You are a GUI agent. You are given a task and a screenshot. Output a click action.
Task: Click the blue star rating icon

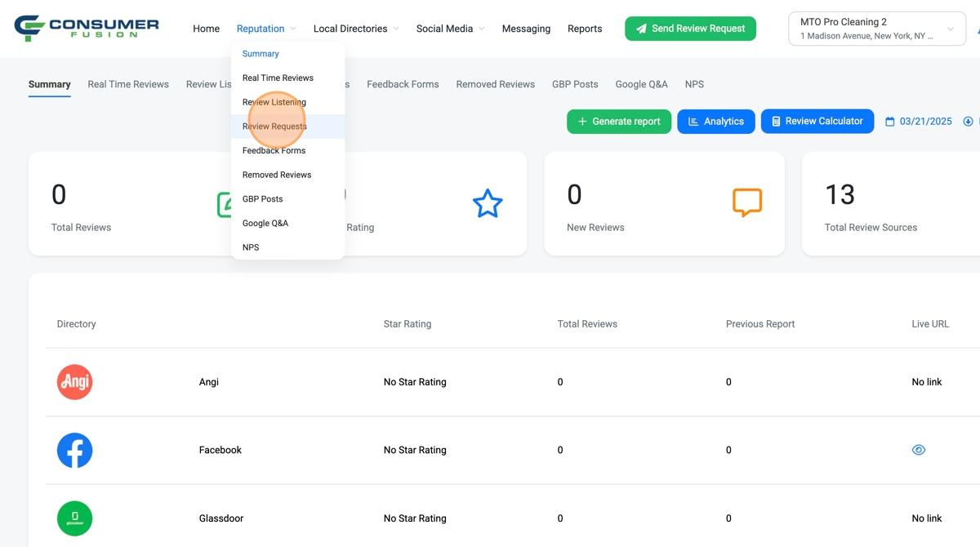click(x=488, y=203)
